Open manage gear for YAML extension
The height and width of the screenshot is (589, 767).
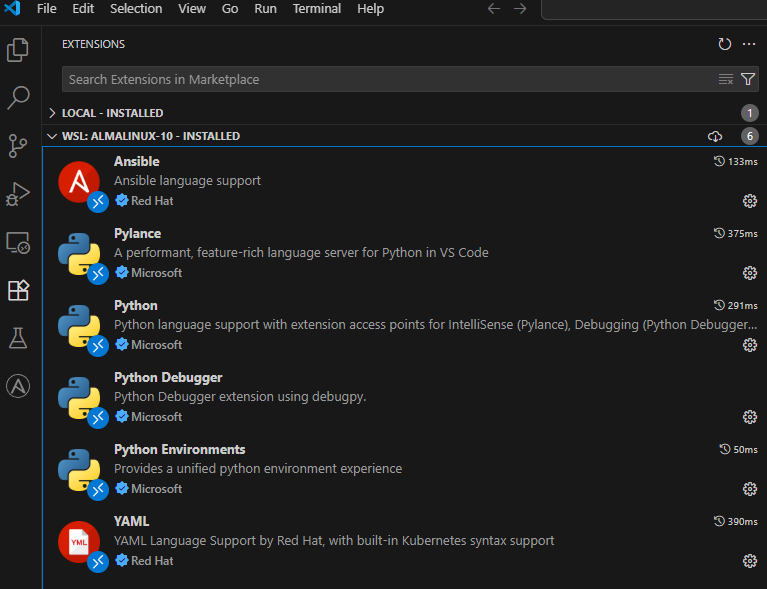tap(749, 561)
